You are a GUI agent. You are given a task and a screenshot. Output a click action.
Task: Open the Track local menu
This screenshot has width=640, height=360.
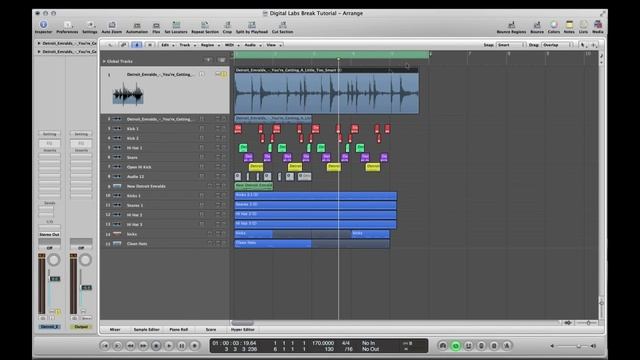pos(187,45)
